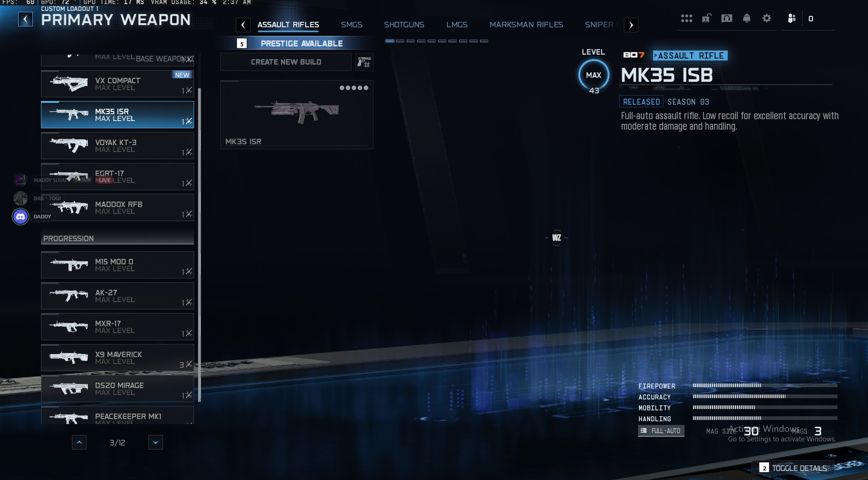Open the social friends icon
This screenshot has width=868, height=480.
click(x=791, y=18)
